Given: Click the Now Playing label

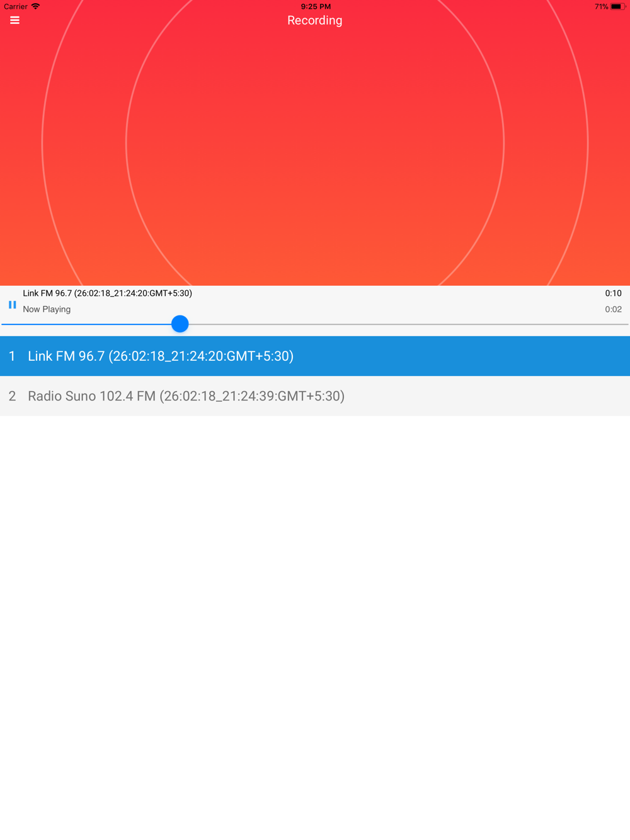Looking at the screenshot, I should click(x=47, y=309).
